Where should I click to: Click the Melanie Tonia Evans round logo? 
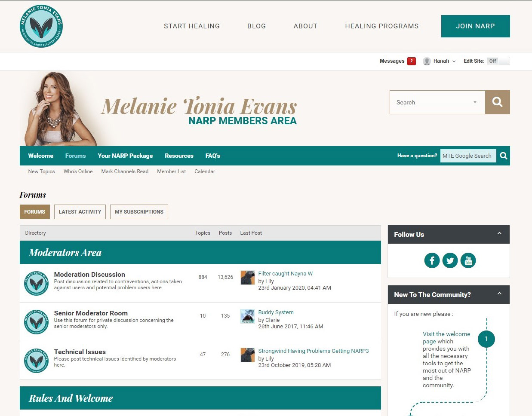pos(41,26)
